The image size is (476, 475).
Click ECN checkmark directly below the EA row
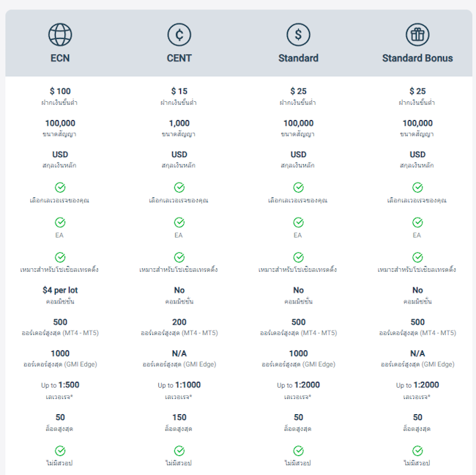(x=60, y=257)
